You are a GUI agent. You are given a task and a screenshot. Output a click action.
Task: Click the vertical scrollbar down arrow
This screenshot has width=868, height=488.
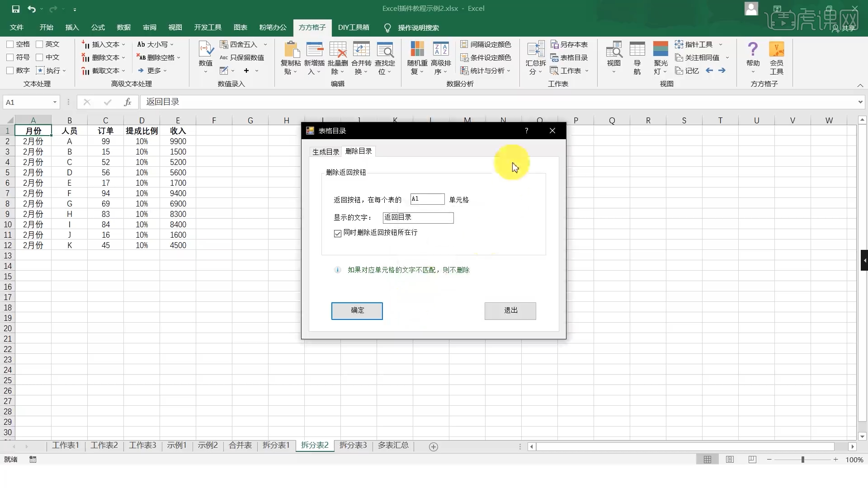click(x=862, y=436)
